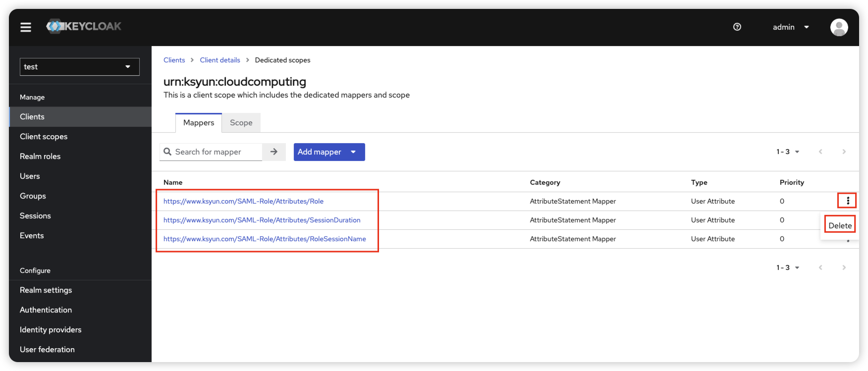Go to previous page in bottom pagination
Screen dimensions: 868x371
[820, 267]
